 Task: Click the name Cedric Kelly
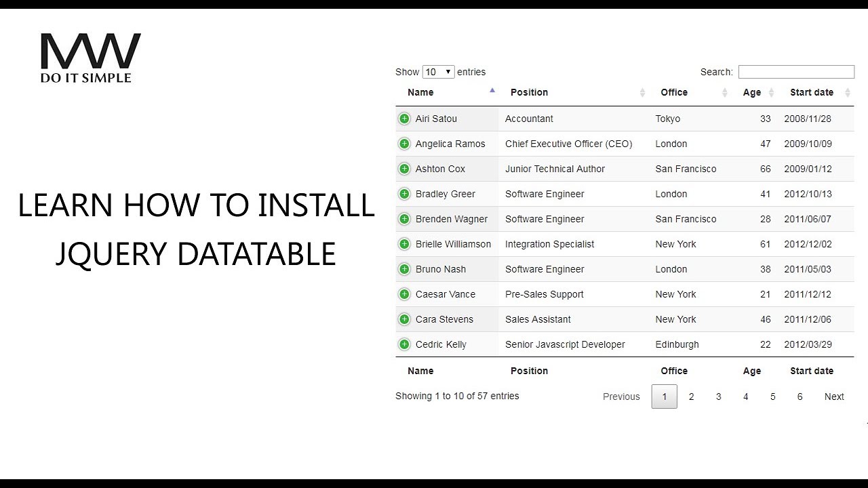(x=441, y=344)
